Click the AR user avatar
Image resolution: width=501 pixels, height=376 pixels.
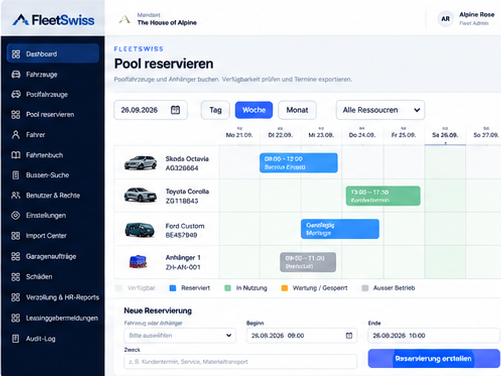pyautogui.click(x=446, y=19)
